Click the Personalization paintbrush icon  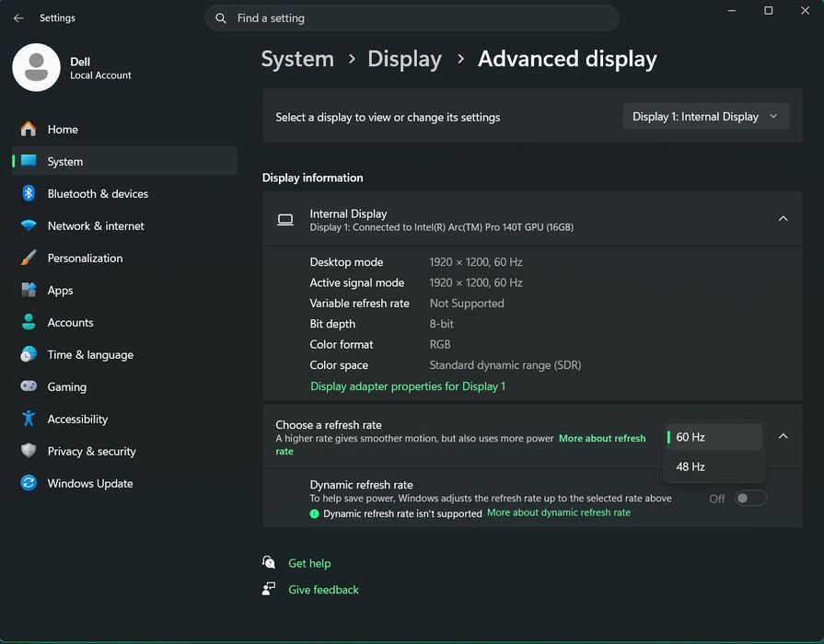(29, 258)
